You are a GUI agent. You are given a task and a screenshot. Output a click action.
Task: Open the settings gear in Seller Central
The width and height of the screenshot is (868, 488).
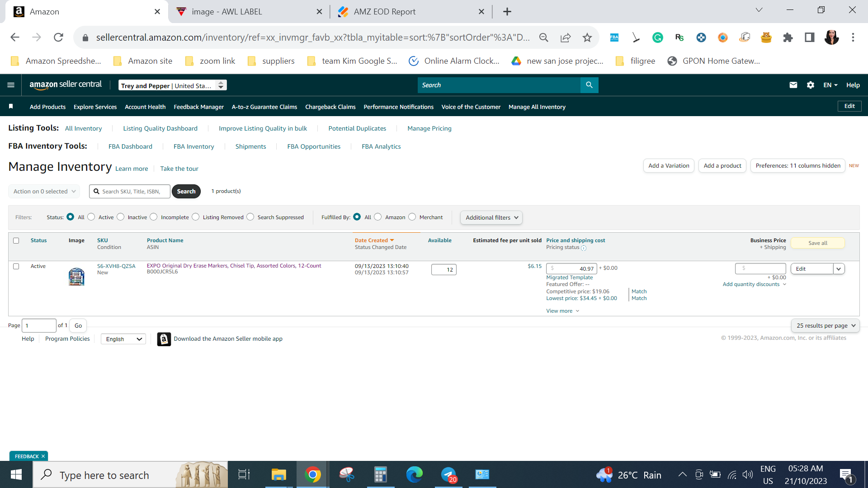[811, 85]
